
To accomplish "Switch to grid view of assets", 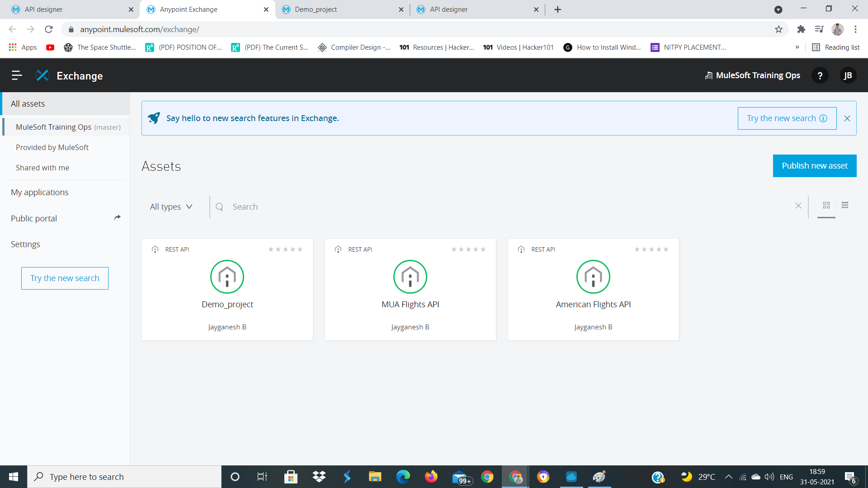I will (826, 206).
